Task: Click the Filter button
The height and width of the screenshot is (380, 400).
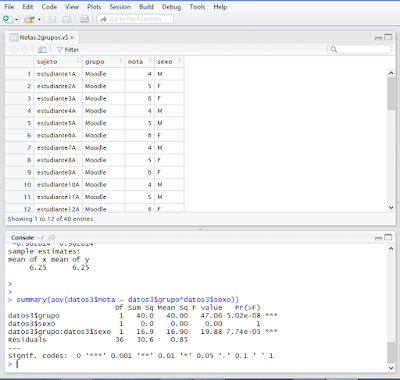Action: 68,50
